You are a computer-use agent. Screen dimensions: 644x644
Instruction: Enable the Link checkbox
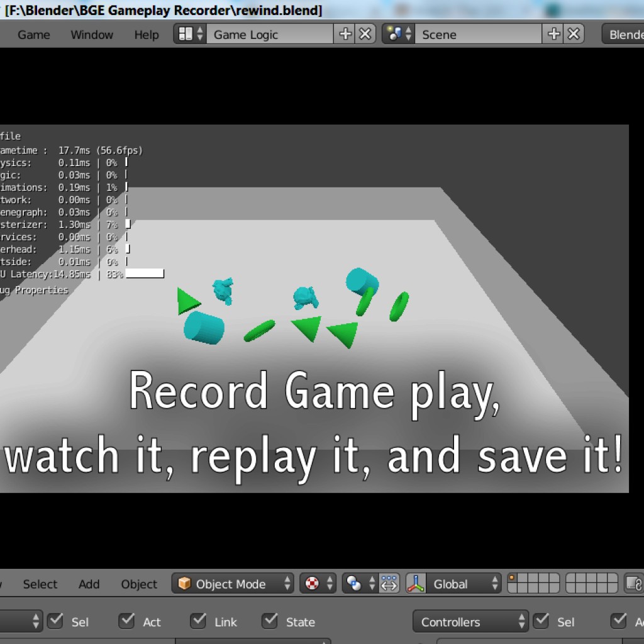tap(197, 621)
